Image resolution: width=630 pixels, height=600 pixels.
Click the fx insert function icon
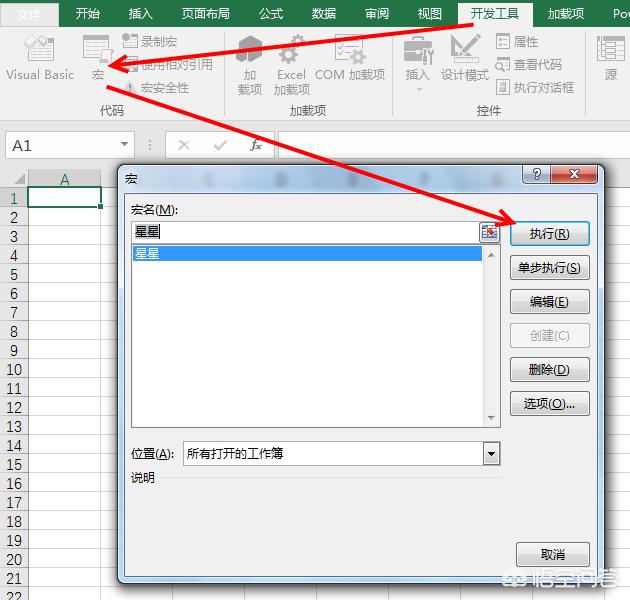click(x=256, y=145)
